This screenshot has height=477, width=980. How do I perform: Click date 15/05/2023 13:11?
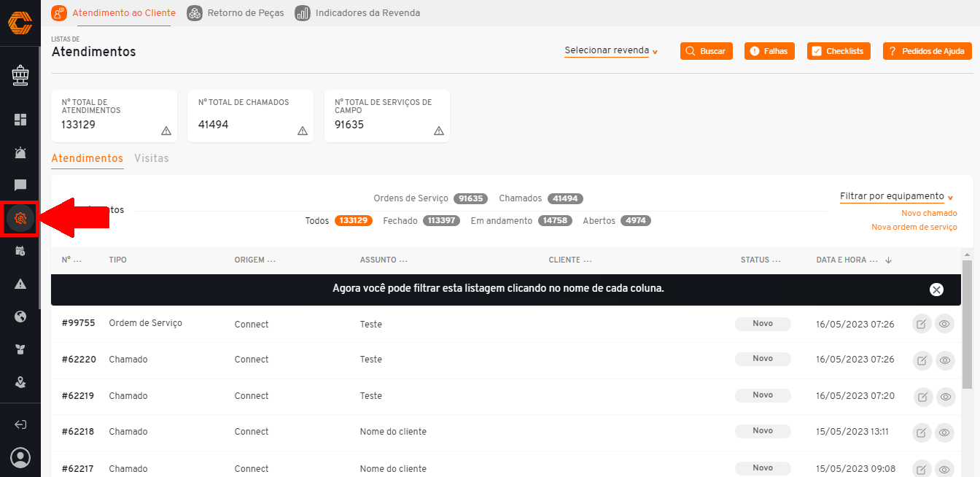[x=852, y=432]
